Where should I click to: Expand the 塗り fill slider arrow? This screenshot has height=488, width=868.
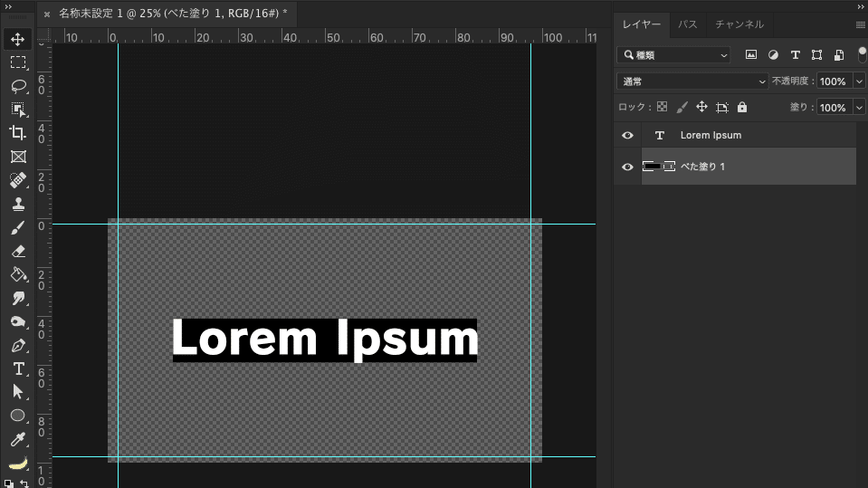coord(859,108)
